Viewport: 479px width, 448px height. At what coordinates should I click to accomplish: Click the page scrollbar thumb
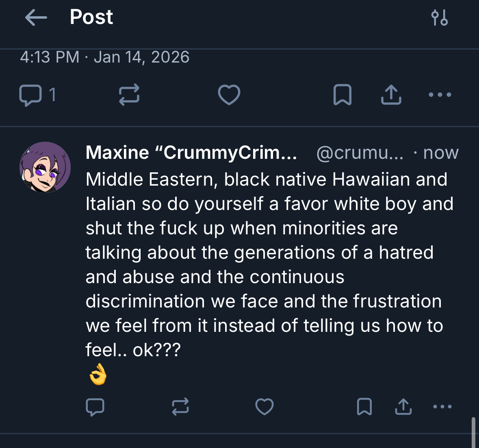473,432
